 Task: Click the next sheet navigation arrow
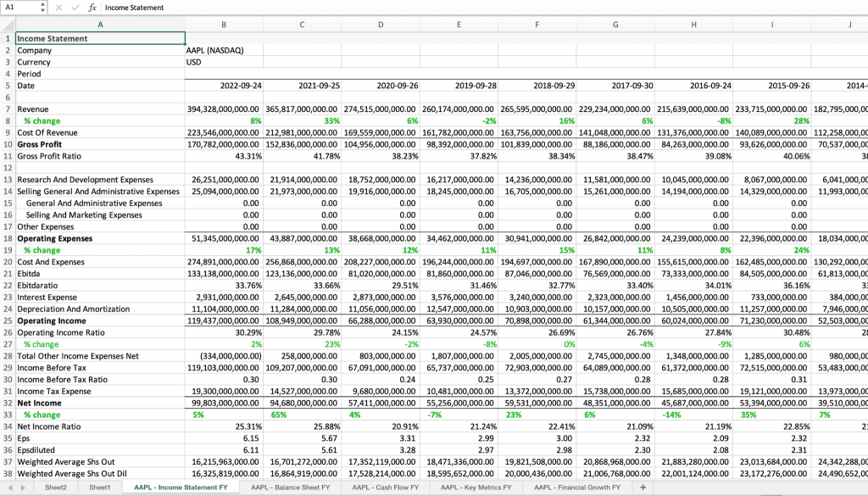(x=23, y=488)
